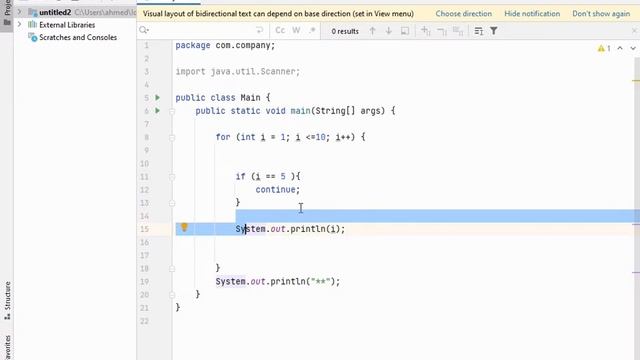Click the new line icon in search field

coord(259,30)
